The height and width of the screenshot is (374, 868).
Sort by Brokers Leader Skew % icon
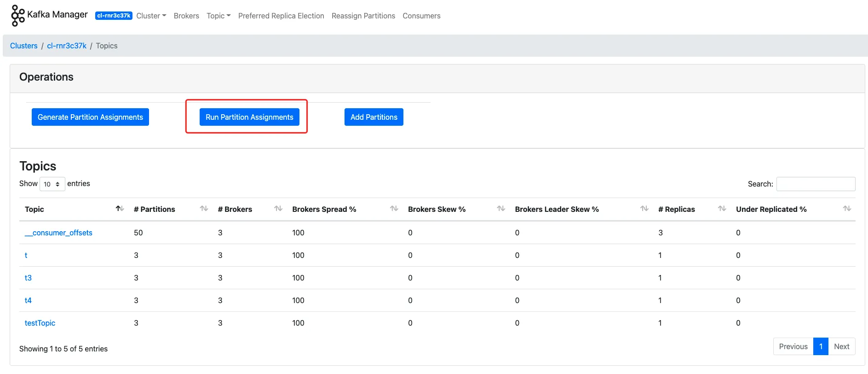(644, 209)
